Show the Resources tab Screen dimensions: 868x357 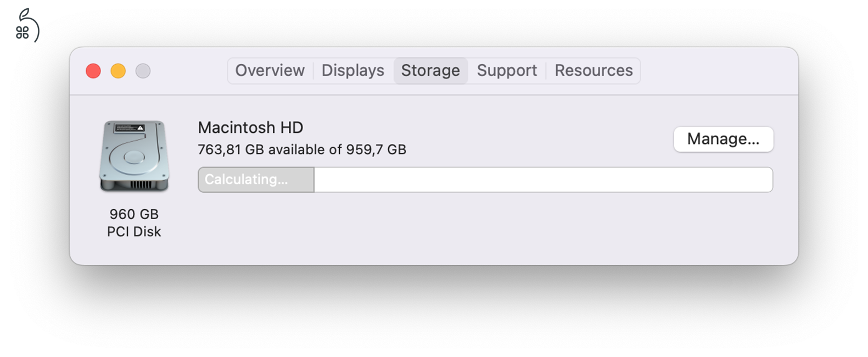click(593, 71)
